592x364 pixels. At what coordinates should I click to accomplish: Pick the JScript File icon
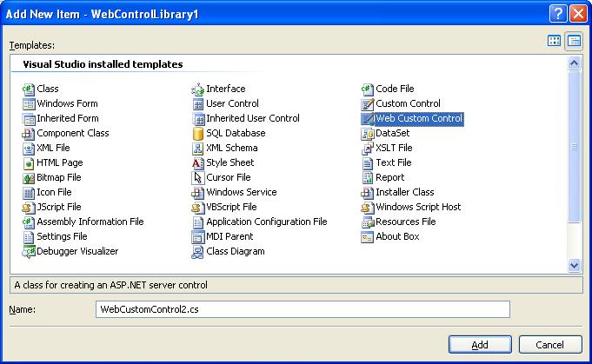point(29,208)
